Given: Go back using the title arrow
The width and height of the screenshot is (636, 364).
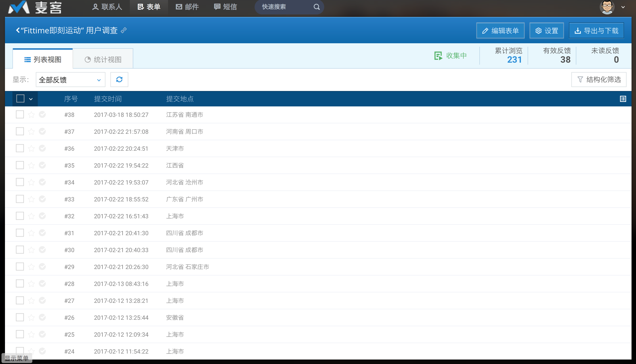Looking at the screenshot, I should click(18, 30).
